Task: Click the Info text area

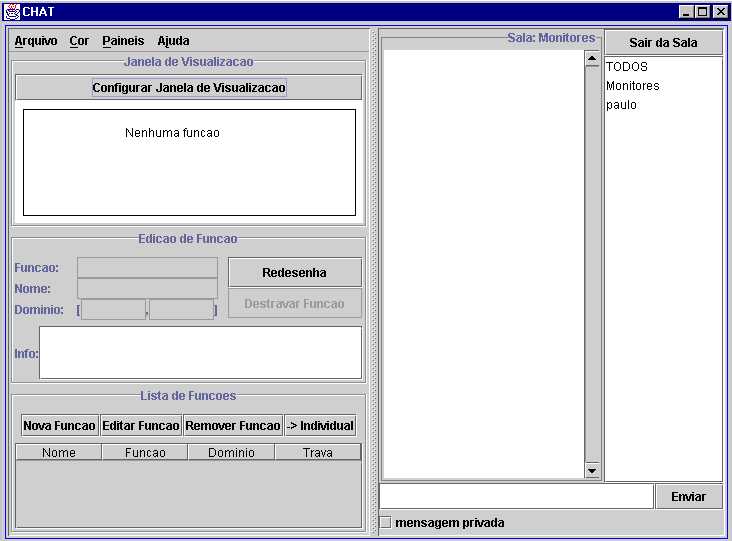Action: coord(200,352)
